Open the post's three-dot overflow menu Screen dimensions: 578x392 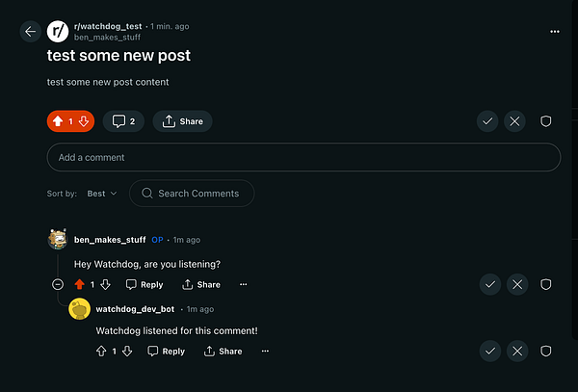pyautogui.click(x=555, y=32)
